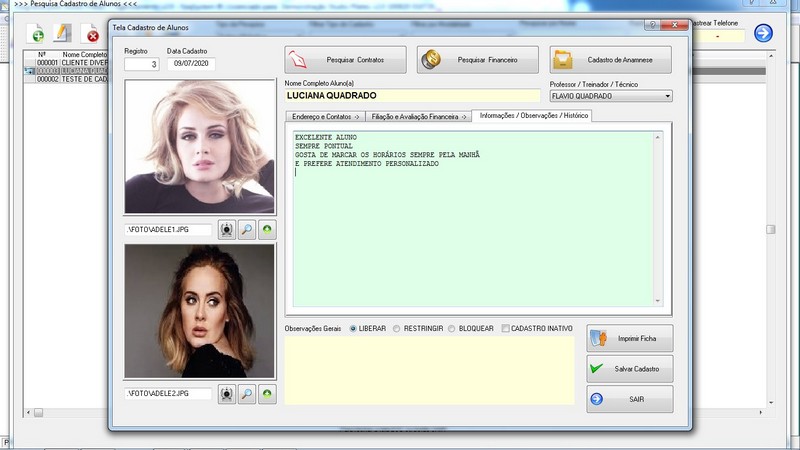Click magnifier search icon beside ADELE1.JPG
800x450 pixels.
[247, 230]
